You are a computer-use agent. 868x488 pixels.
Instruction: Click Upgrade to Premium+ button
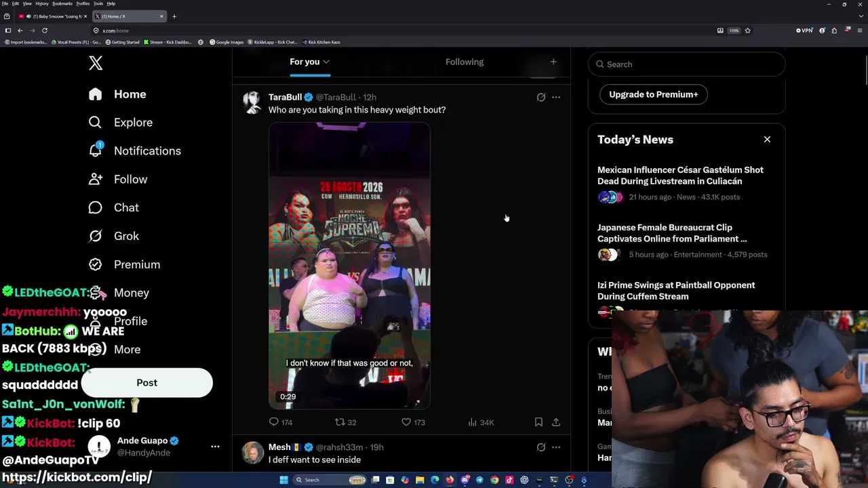654,94
